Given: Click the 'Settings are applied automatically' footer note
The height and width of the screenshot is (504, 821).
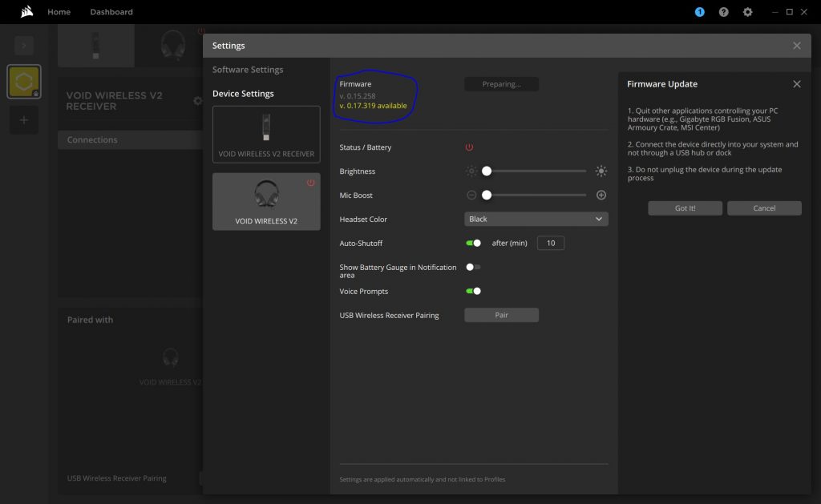Looking at the screenshot, I should coord(423,479).
